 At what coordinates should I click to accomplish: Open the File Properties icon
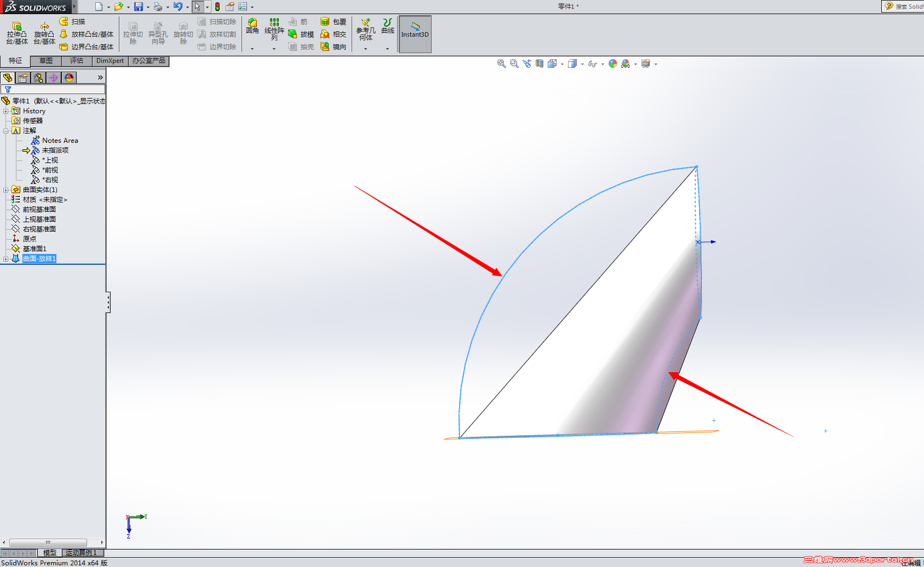click(x=230, y=7)
